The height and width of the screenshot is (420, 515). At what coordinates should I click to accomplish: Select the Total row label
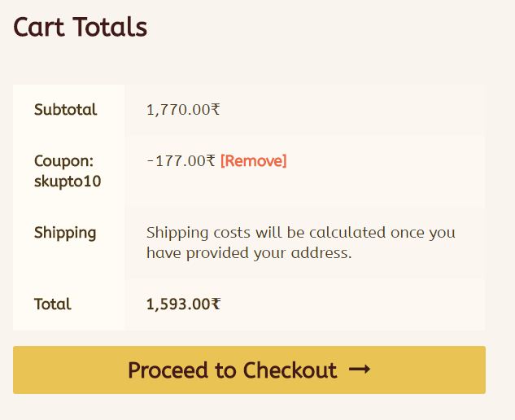[52, 304]
